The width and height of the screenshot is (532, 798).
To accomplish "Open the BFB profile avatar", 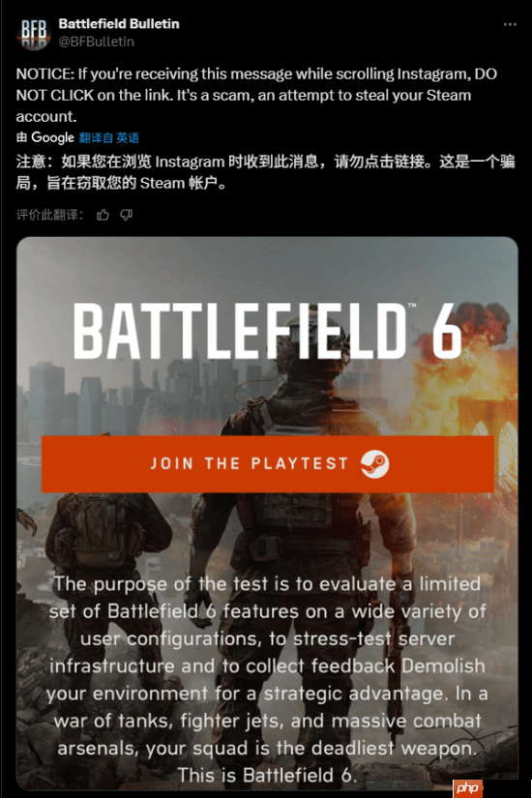I will pyautogui.click(x=34, y=33).
